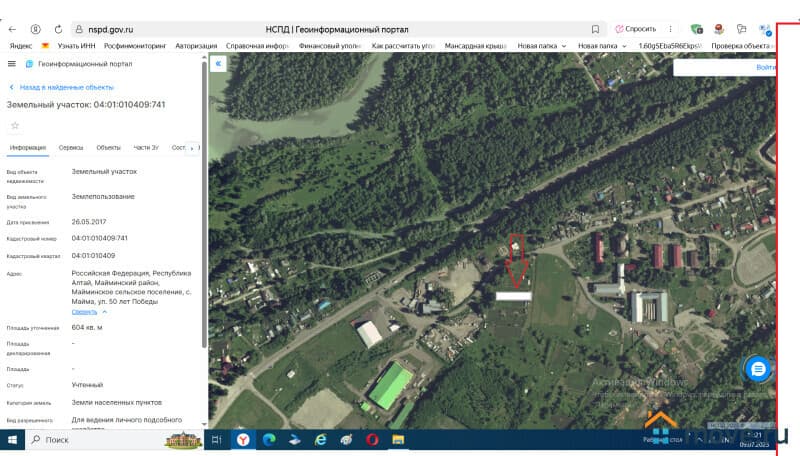Click status value Учтенный
Screen dimensions: 800x456
click(87, 385)
